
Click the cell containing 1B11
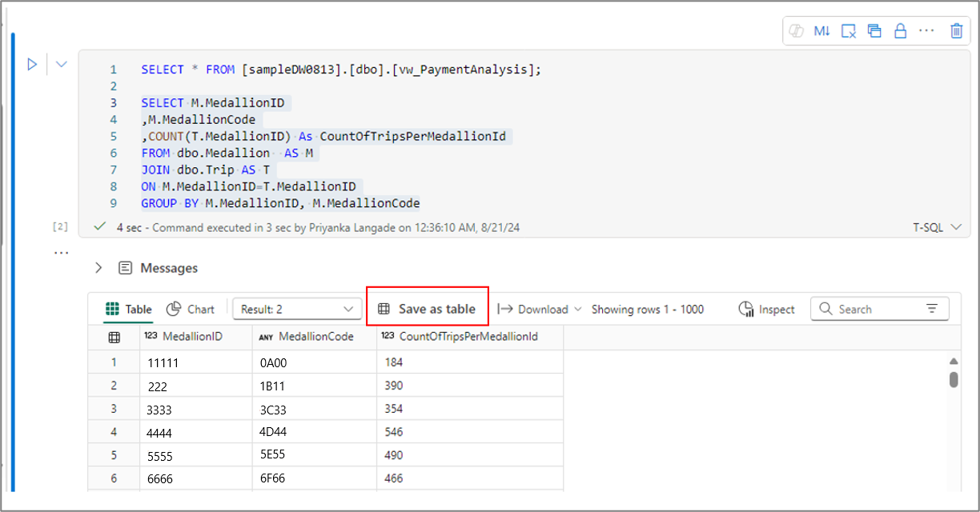pos(314,386)
